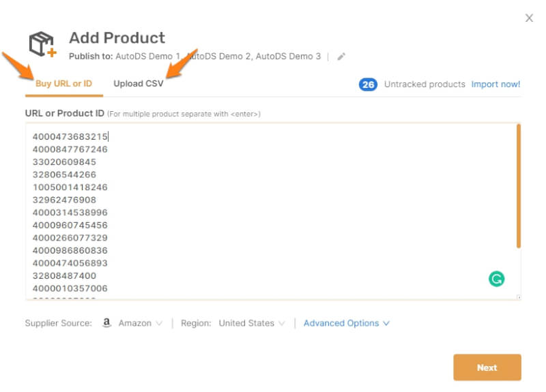Click product ID 32808487400 line
Screen dimensions: 546x392
(x=64, y=275)
